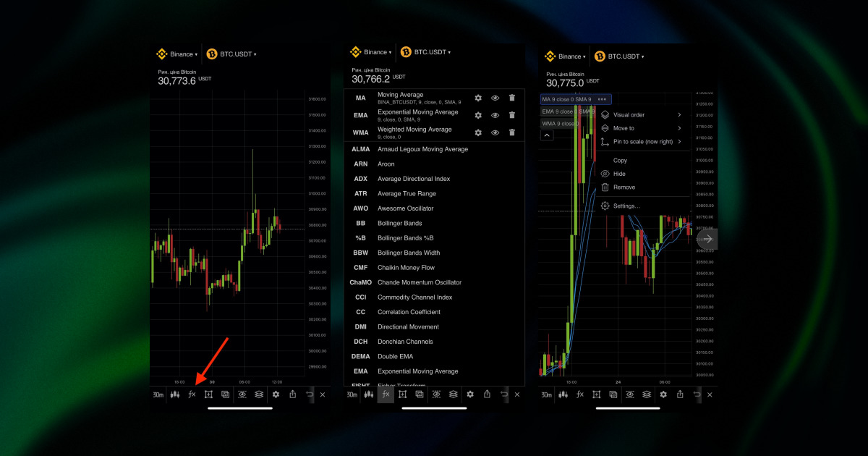Select the candlestick chart style icon
The height and width of the screenshot is (456, 868).
pyautogui.click(x=175, y=394)
